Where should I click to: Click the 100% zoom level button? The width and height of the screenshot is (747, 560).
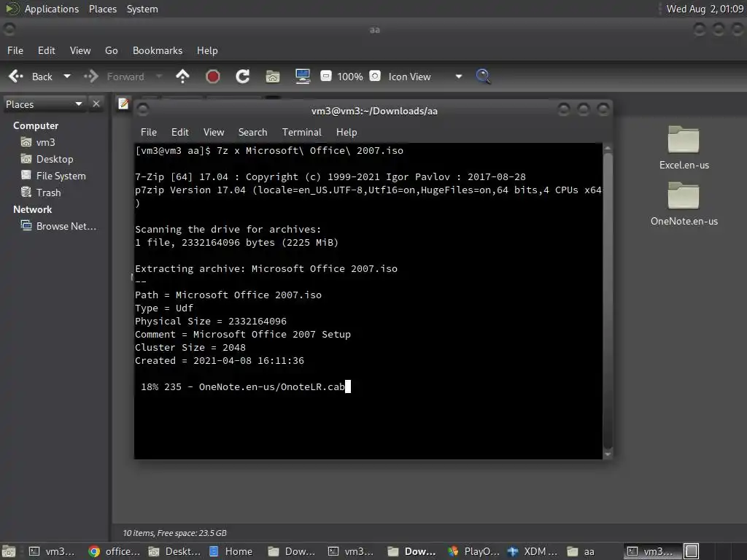tap(350, 77)
